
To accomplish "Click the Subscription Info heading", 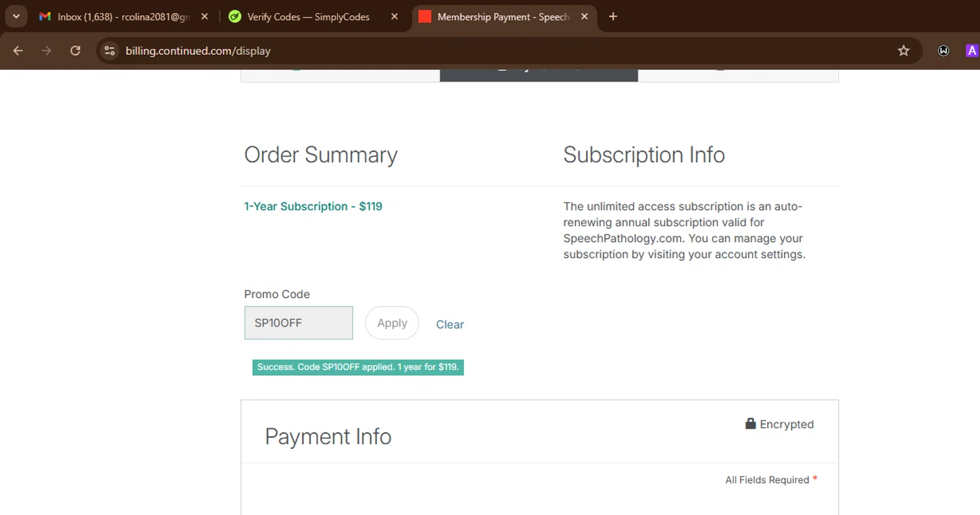I will (644, 155).
